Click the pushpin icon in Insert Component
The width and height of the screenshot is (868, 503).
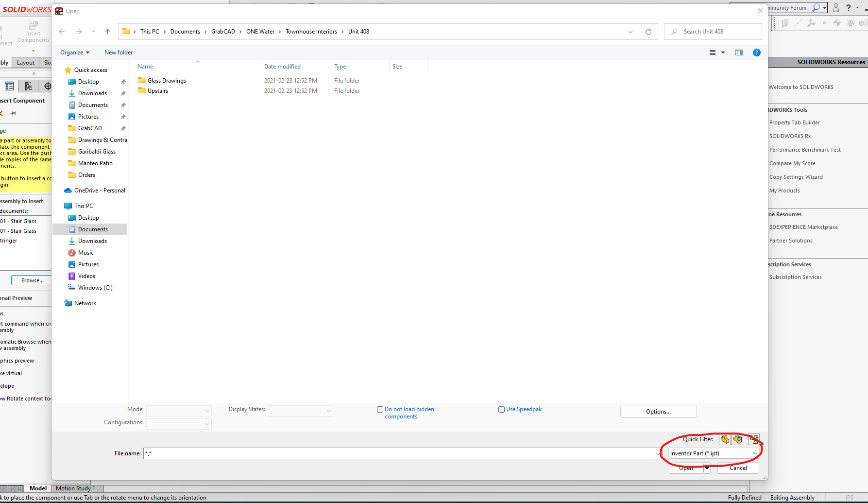pyautogui.click(x=13, y=113)
